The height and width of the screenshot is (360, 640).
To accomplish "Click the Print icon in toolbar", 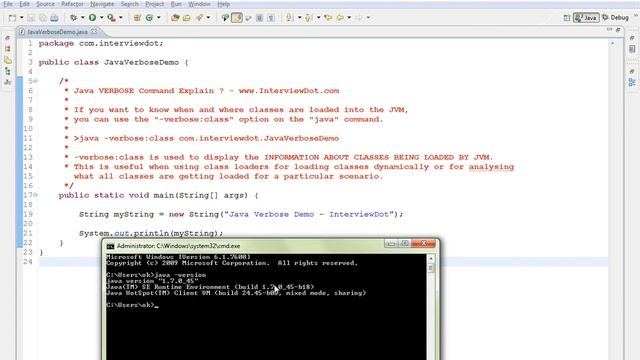I will tap(54, 18).
